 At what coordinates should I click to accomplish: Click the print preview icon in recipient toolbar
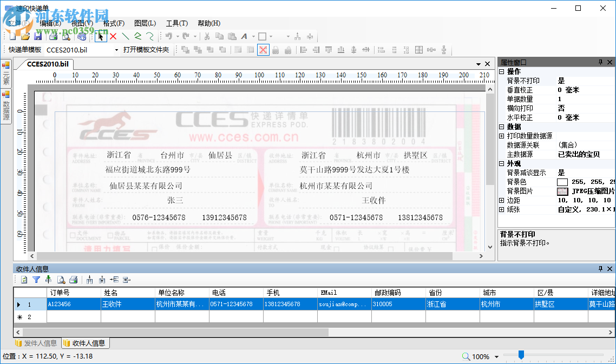(61, 280)
